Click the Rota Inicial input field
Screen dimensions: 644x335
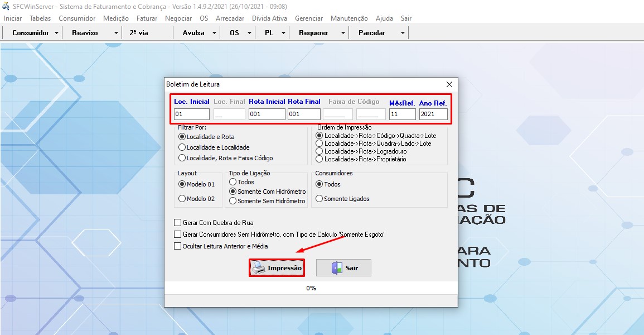pyautogui.click(x=267, y=114)
